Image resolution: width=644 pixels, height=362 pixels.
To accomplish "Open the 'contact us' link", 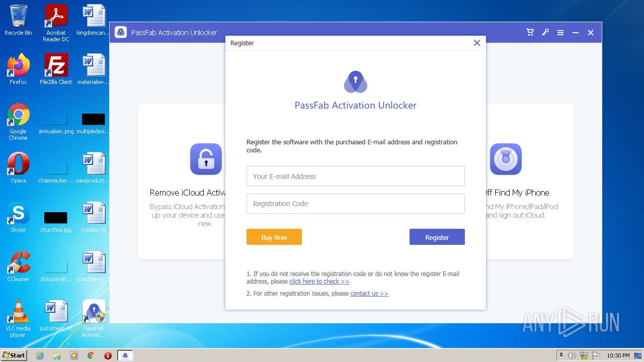I will click(369, 293).
